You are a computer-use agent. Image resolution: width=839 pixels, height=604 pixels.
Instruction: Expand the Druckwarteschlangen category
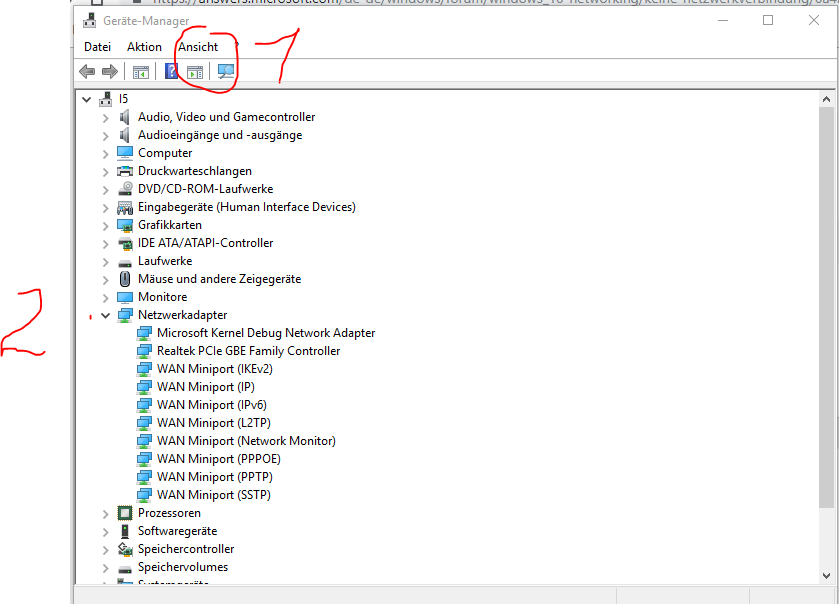coord(105,172)
